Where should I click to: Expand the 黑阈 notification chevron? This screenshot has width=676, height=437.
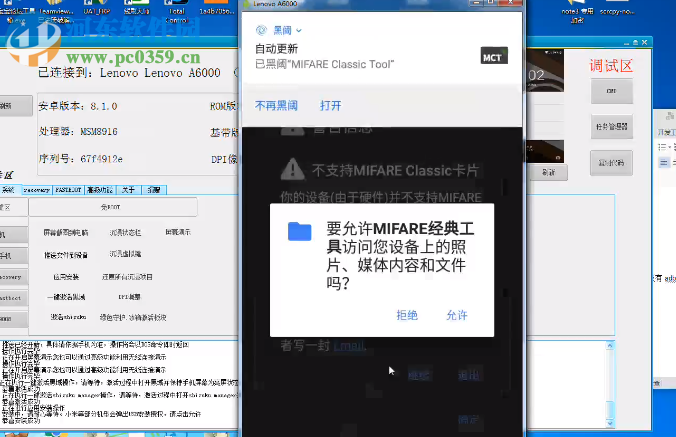click(x=299, y=31)
